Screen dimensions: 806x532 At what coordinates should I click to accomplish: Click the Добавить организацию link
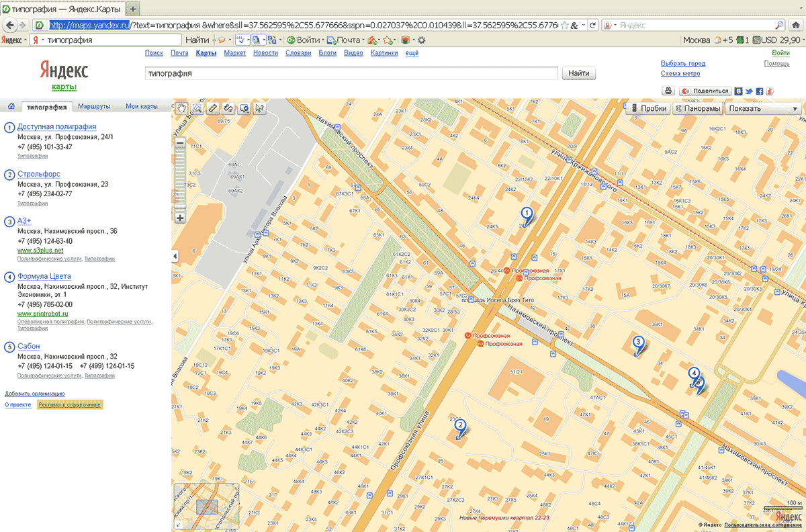point(35,394)
